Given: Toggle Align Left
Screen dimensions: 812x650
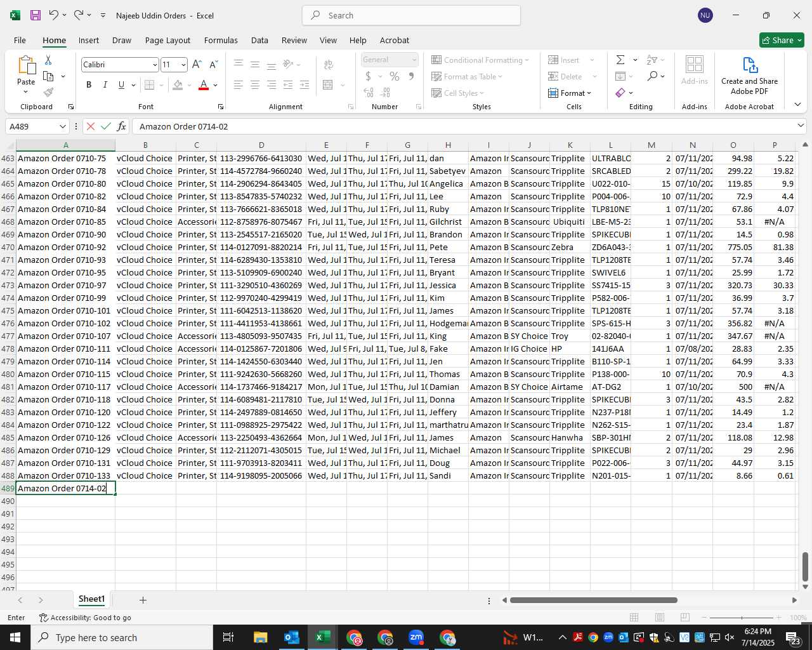Looking at the screenshot, I should pyautogui.click(x=239, y=84).
